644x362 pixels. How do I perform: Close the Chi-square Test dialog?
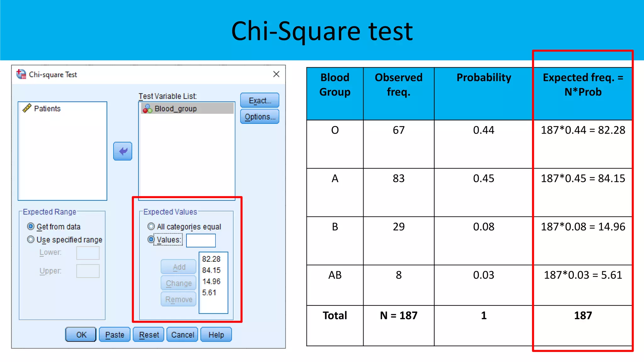(x=276, y=74)
